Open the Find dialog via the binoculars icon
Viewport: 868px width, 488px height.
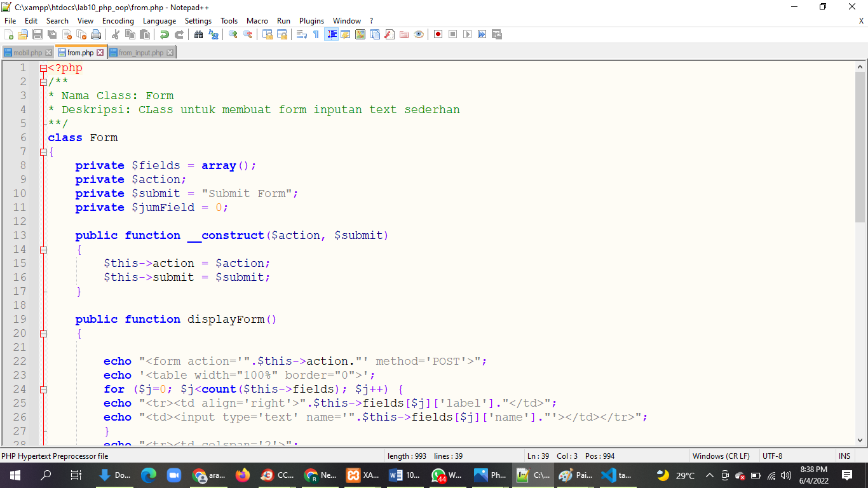coord(199,34)
